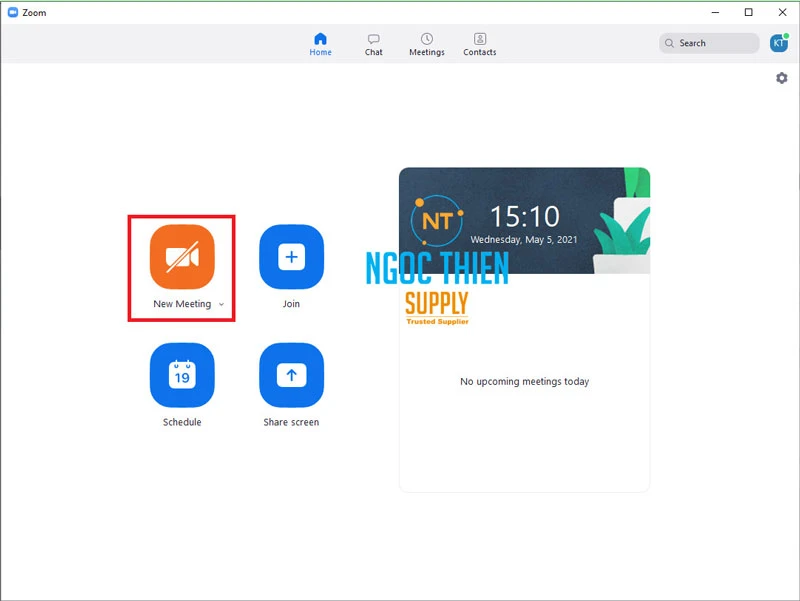Image resolution: width=800 pixels, height=601 pixels.
Task: Maximize the Zoom window
Action: click(x=748, y=13)
